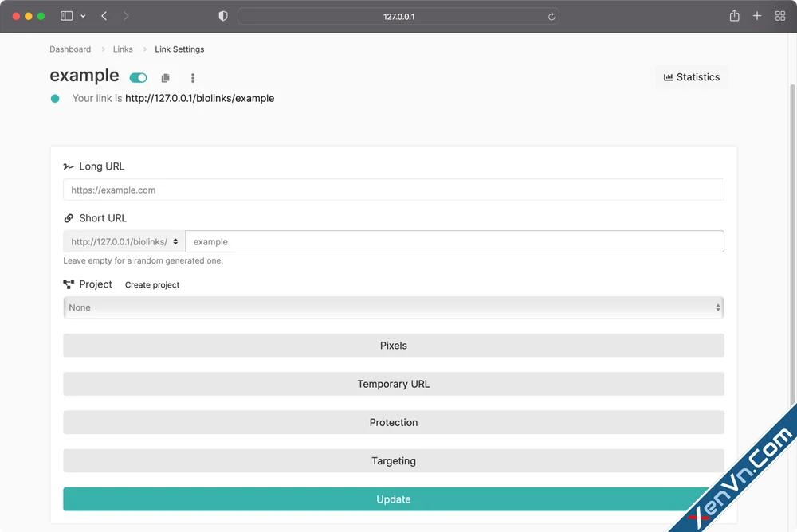Viewport: 797px width, 532px height.
Task: Click the Long URL label icon
Action: click(x=69, y=166)
